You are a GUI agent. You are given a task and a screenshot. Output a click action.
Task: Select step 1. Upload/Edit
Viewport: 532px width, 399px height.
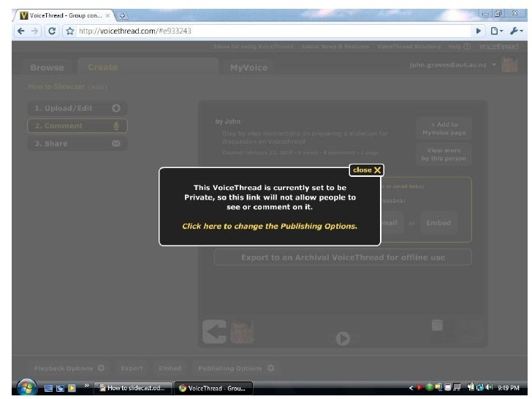[77, 108]
